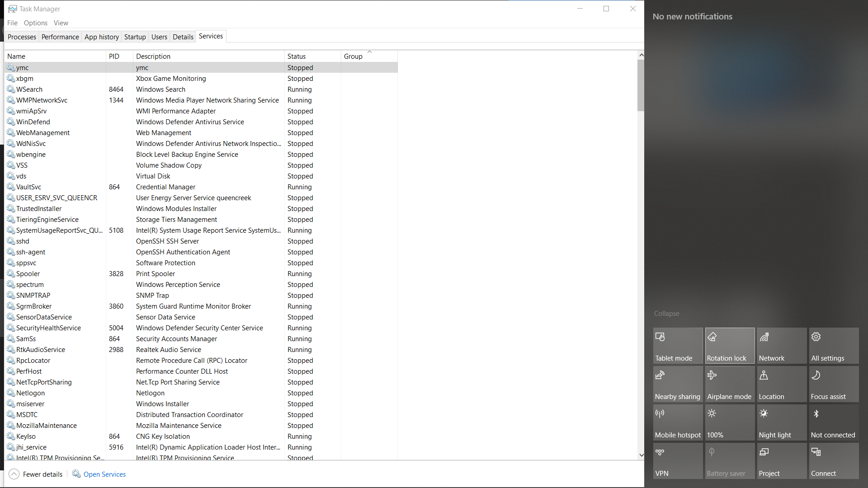
Task: Click the scrollbar down arrow
Action: 641,455
